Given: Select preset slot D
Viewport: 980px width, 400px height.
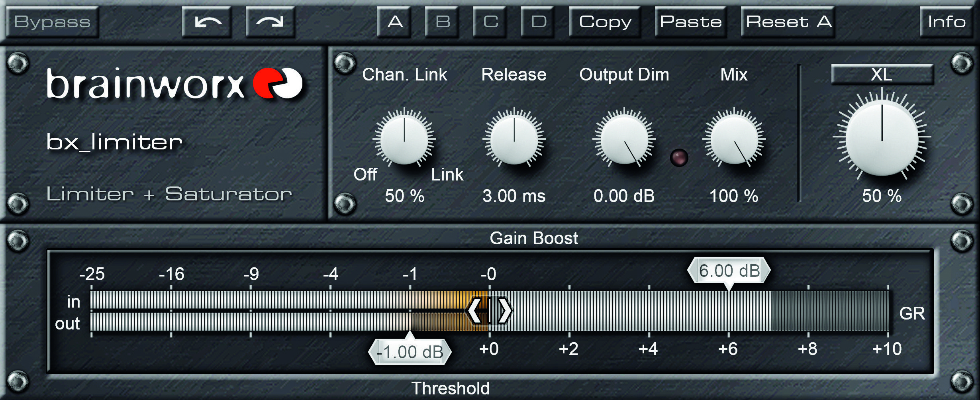Looking at the screenshot, I should [538, 22].
